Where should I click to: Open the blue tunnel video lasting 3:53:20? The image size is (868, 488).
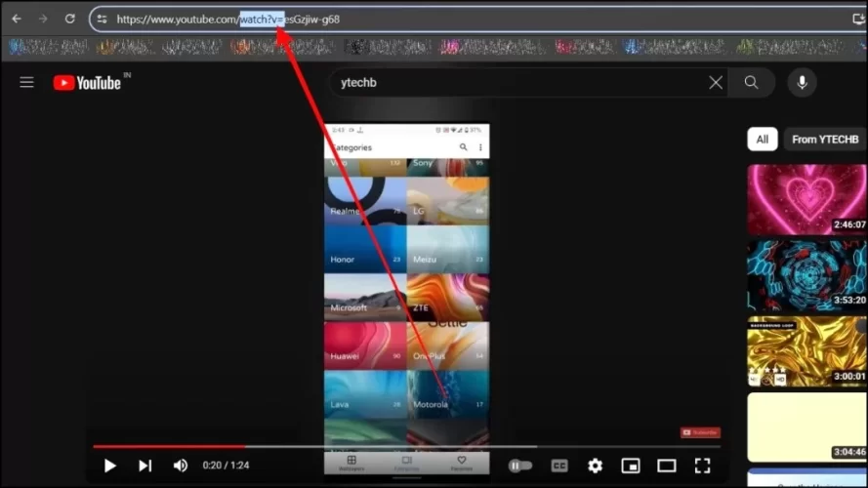point(807,275)
